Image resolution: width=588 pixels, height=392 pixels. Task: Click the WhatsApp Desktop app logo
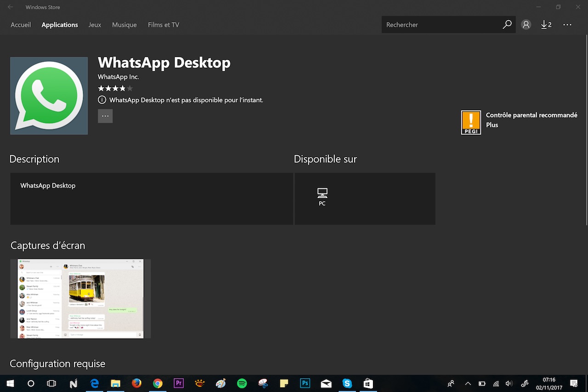pyautogui.click(x=49, y=96)
